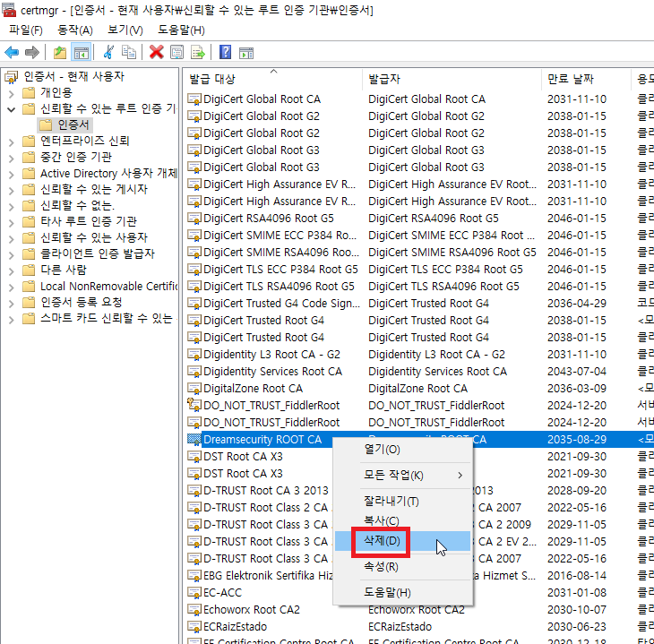This screenshot has width=654, height=644.
Task: Expand the 클라이언트 인증 발급자 node
Action: tap(12, 255)
